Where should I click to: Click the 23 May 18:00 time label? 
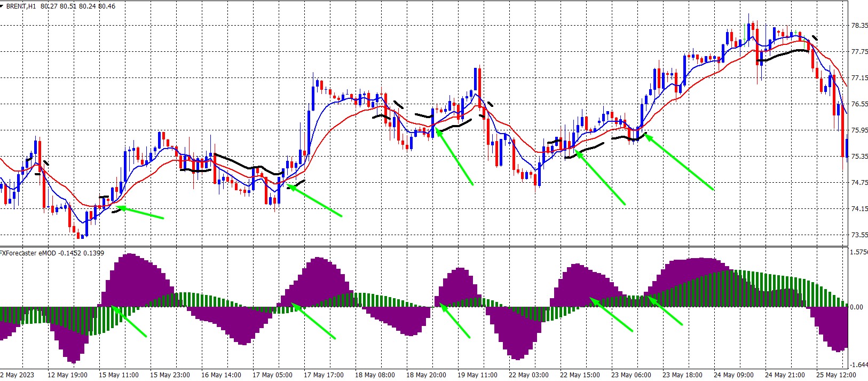(x=682, y=375)
